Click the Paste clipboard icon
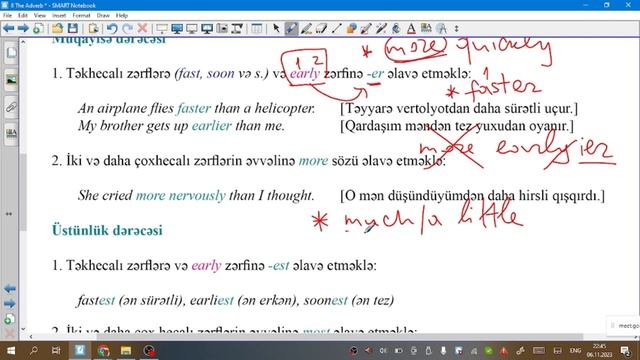The image size is (640, 360). click(93, 29)
